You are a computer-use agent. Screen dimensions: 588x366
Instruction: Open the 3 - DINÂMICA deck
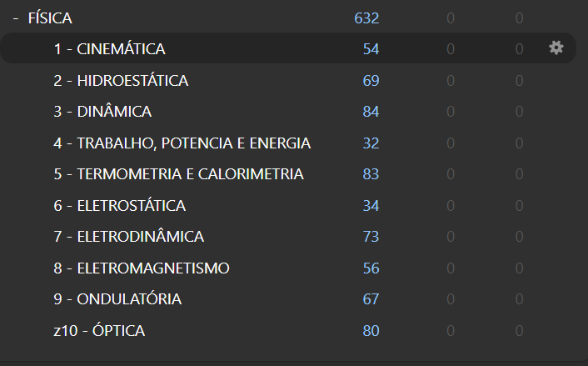[x=102, y=112]
